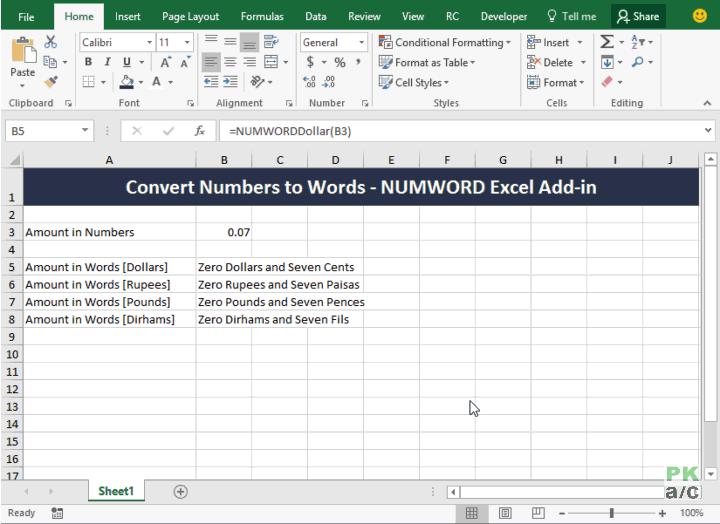The height and width of the screenshot is (524, 720).
Task: Click the Orientation text angle icon
Action: tap(257, 82)
